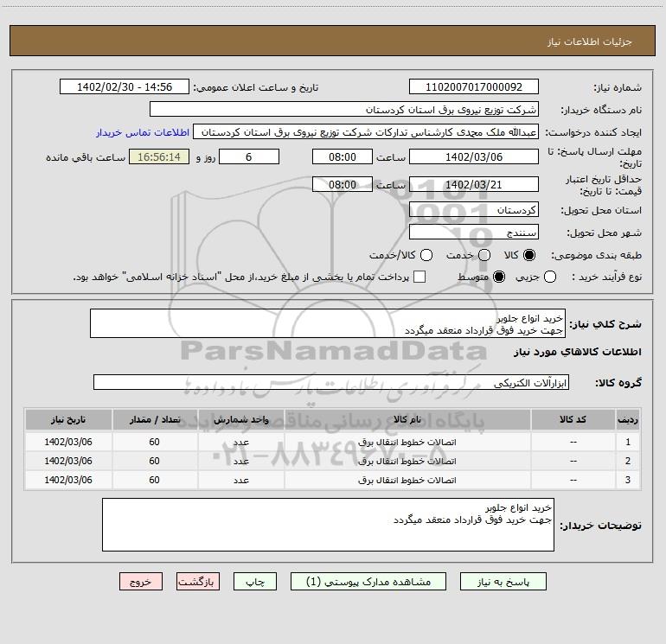This screenshot has width=666, height=644.
Task: Click the نام کالا column header
Action: pyautogui.click(x=407, y=420)
